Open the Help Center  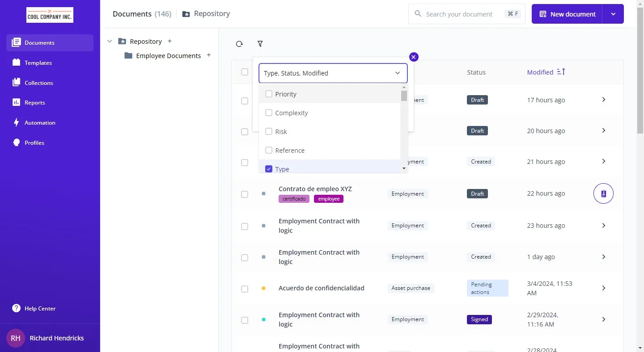coord(40,309)
